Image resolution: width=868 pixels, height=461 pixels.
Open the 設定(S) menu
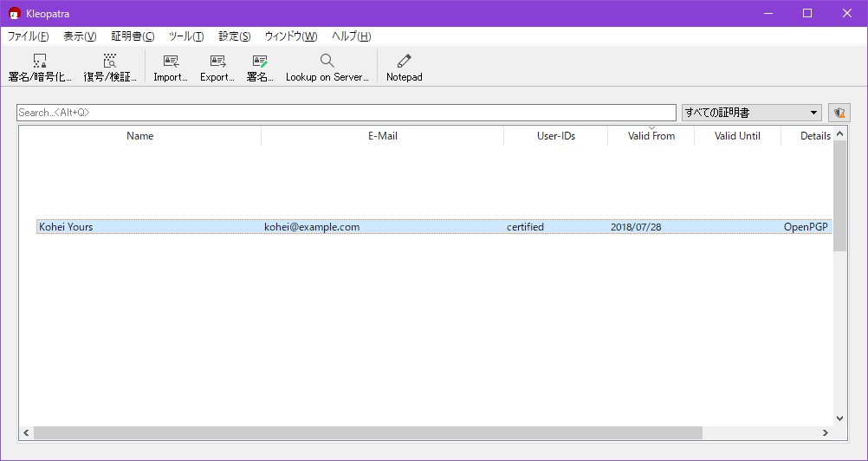coord(235,36)
